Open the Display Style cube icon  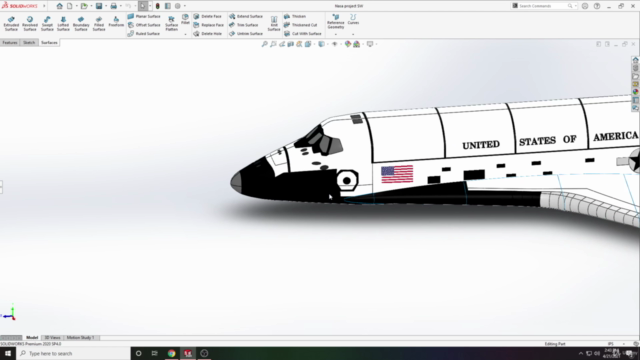tap(321, 44)
